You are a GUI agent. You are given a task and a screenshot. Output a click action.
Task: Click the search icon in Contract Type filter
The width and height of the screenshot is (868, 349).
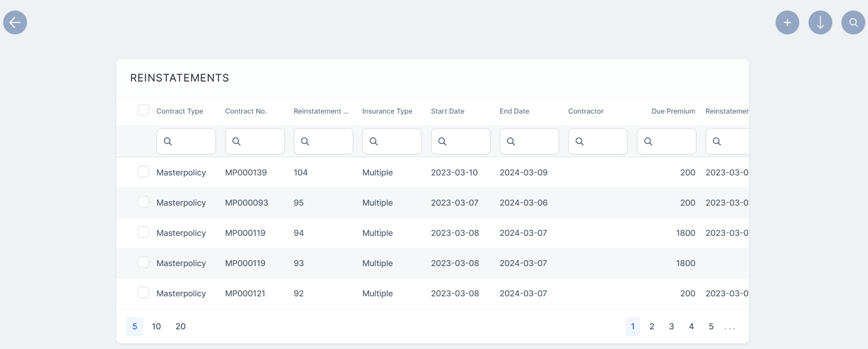pos(168,142)
